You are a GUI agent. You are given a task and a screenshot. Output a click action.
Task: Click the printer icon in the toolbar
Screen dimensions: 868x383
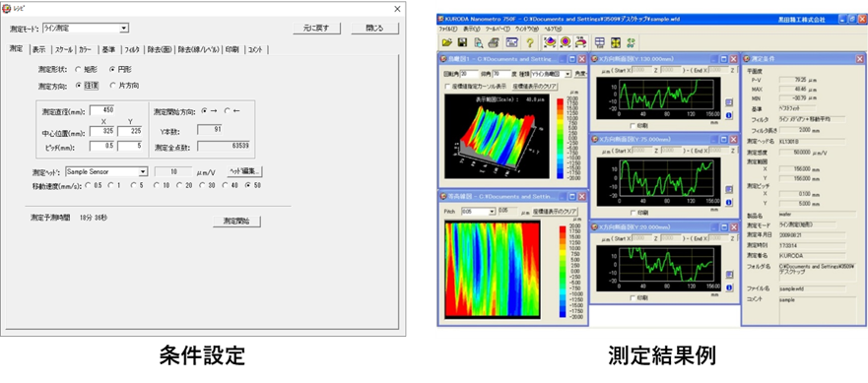(x=494, y=41)
